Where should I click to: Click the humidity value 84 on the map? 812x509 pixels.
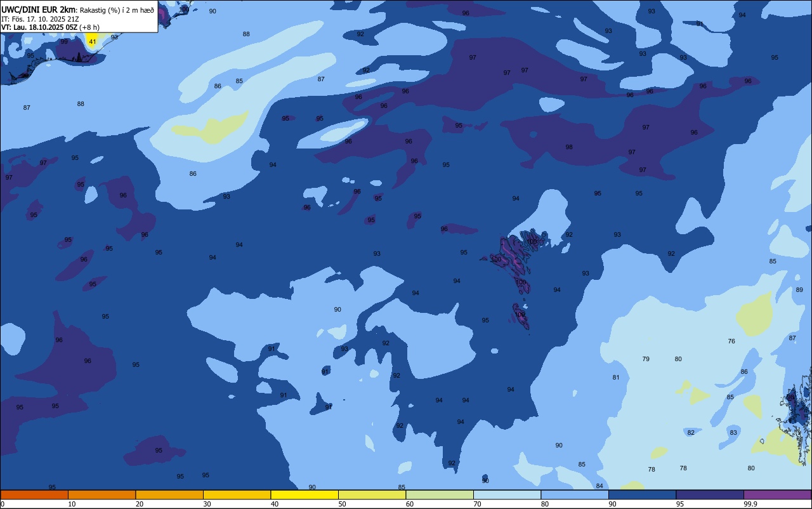[x=599, y=486]
